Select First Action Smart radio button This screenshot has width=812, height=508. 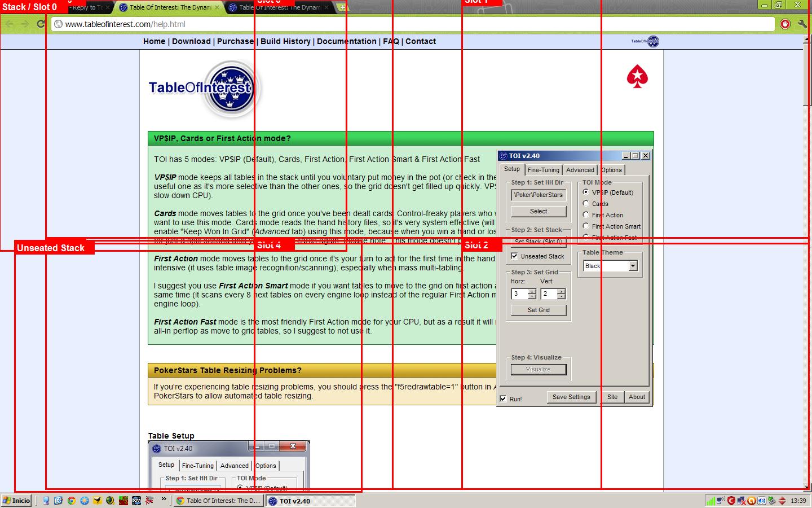pos(586,226)
